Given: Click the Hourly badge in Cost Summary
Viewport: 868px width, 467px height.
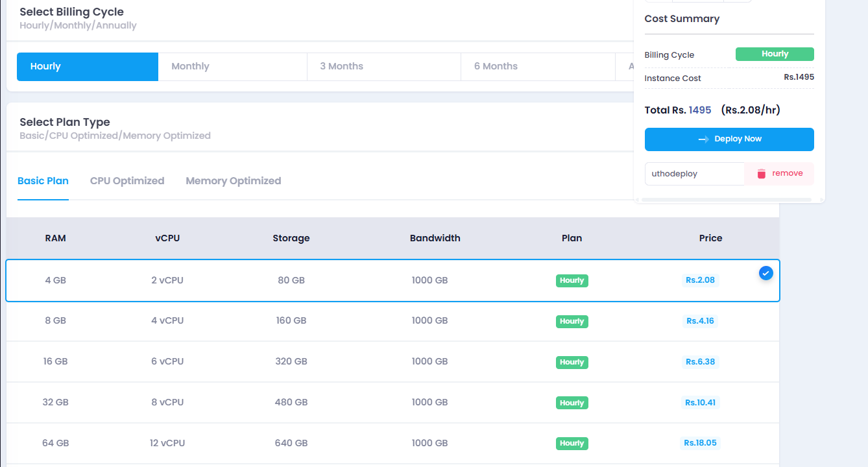Looking at the screenshot, I should pos(775,54).
